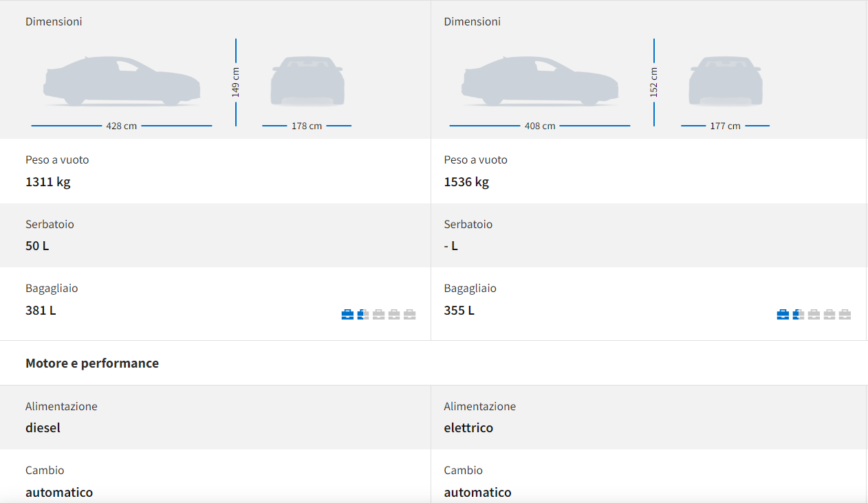Image resolution: width=868 pixels, height=503 pixels.
Task: Click the elettrico fuel type value
Action: [x=468, y=427]
